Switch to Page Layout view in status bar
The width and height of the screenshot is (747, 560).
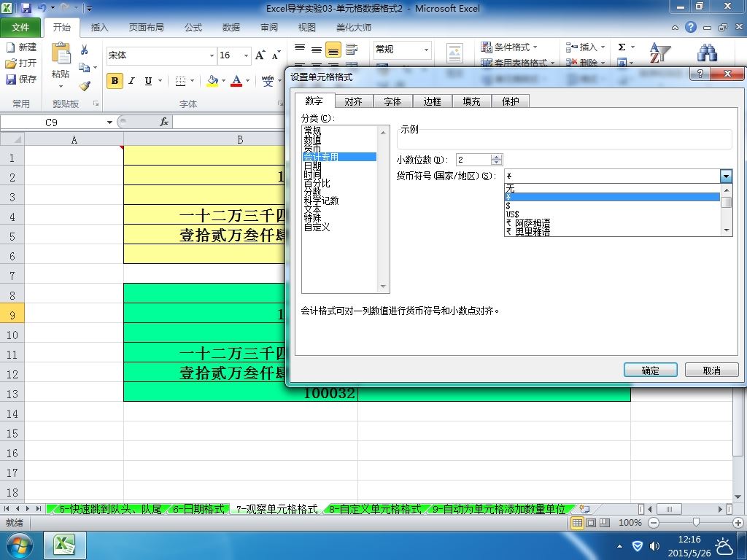(x=591, y=523)
